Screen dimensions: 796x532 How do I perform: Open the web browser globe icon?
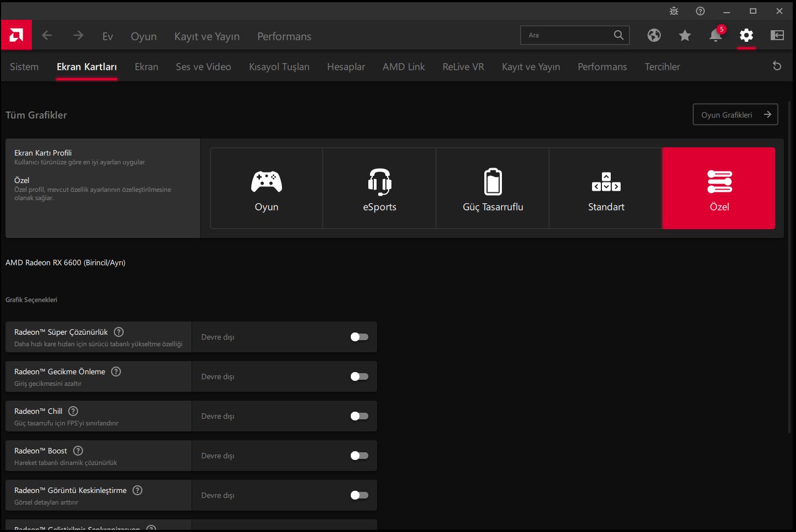point(654,35)
